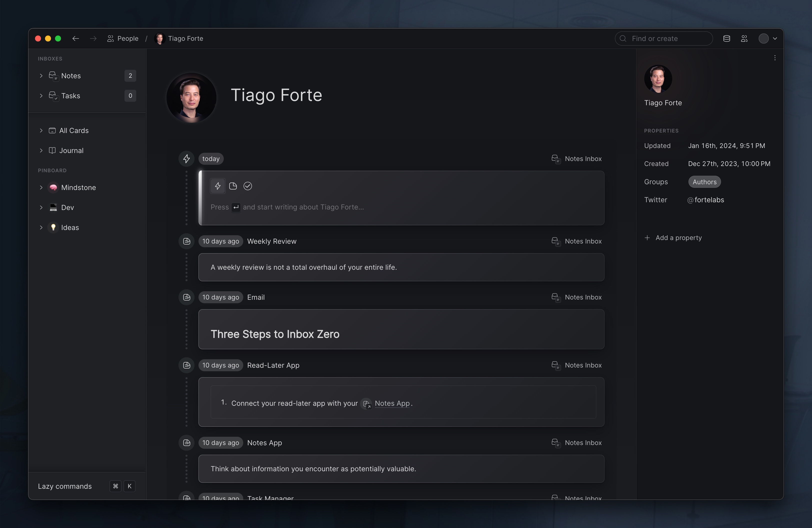This screenshot has height=528, width=812.
Task: Open the database icon in top bar
Action: coord(726,38)
